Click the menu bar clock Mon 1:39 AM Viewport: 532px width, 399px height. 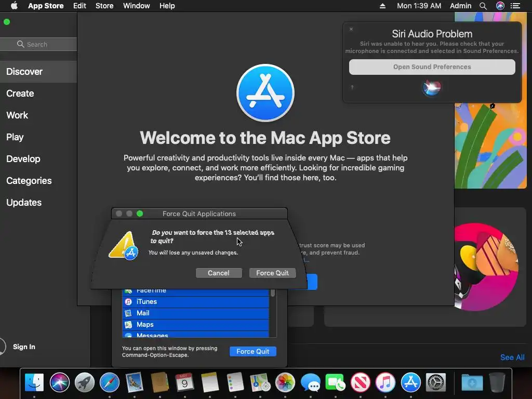(419, 6)
